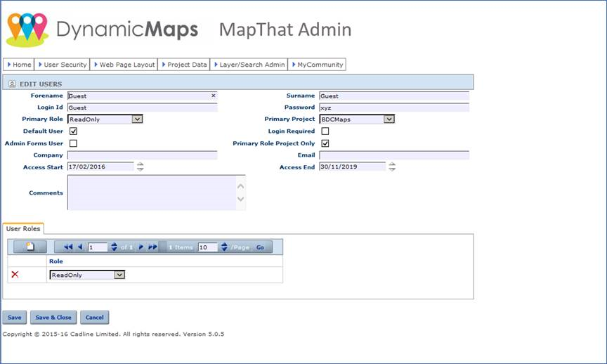Adjust items per page spinner
The height and width of the screenshot is (364, 607).
pyautogui.click(x=224, y=247)
